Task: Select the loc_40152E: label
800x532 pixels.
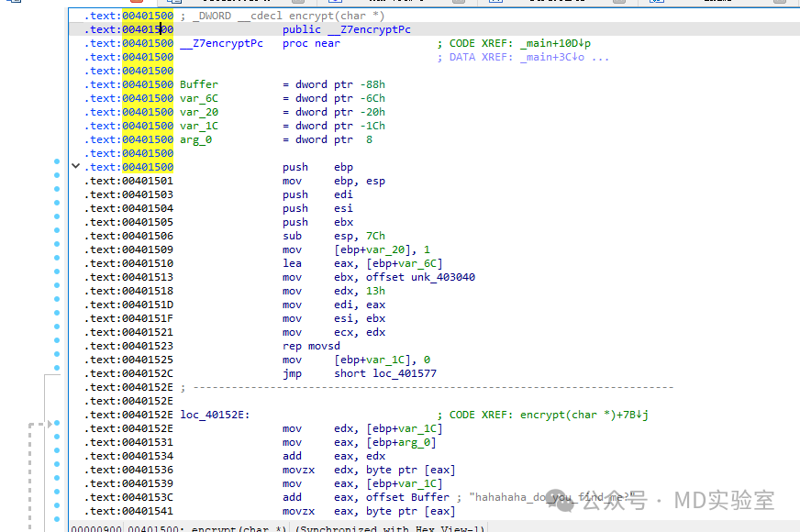Action: pyautogui.click(x=215, y=415)
